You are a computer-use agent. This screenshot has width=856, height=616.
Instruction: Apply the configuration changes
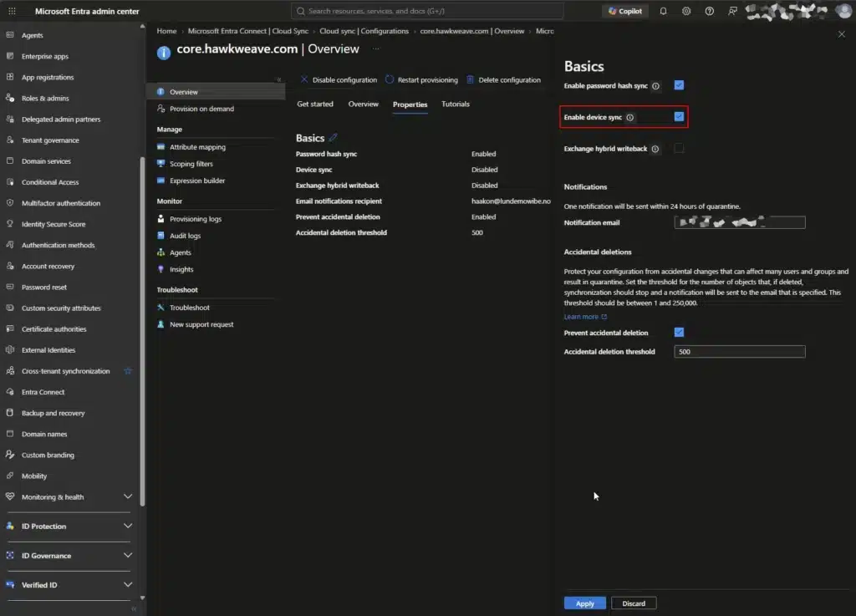tap(584, 603)
